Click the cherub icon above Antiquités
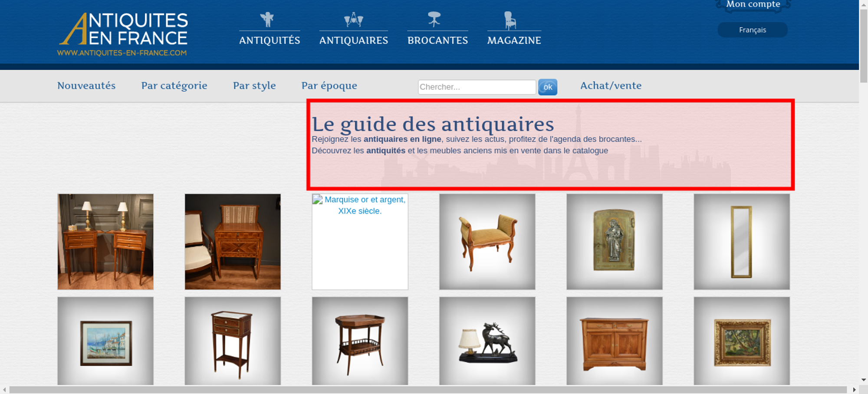 pos(267,20)
